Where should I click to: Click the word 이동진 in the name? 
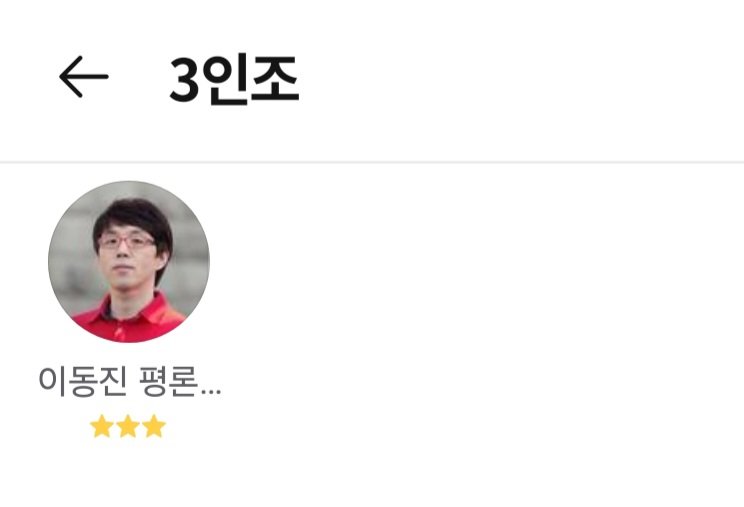83,382
